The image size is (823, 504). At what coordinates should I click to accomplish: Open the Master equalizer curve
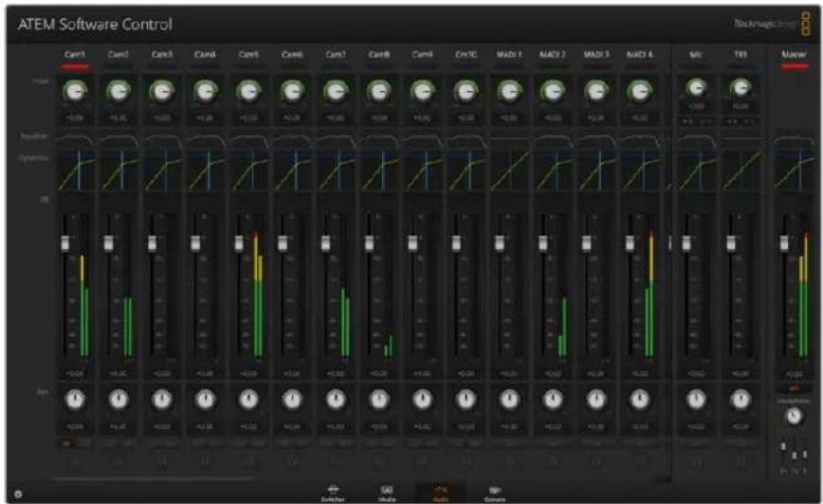[x=794, y=140]
